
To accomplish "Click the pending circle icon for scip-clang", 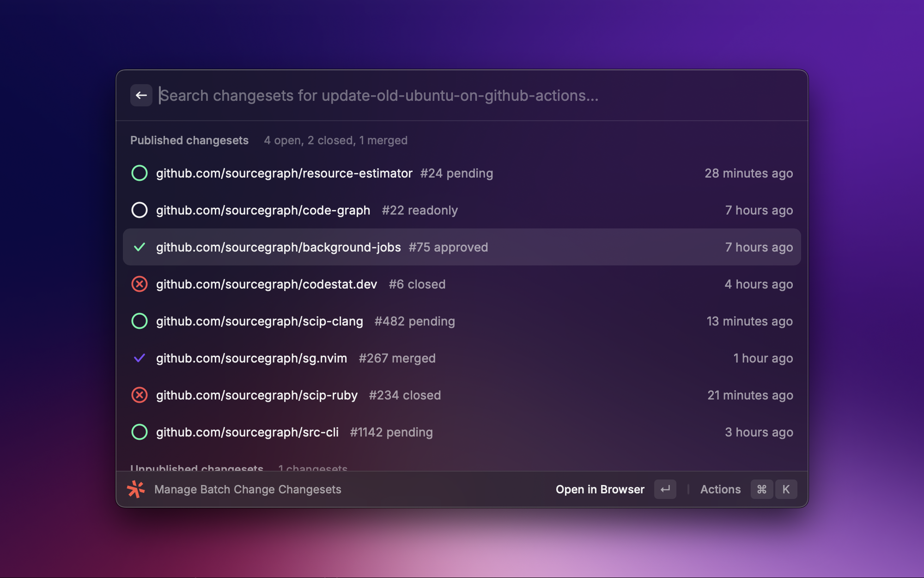I will click(139, 321).
